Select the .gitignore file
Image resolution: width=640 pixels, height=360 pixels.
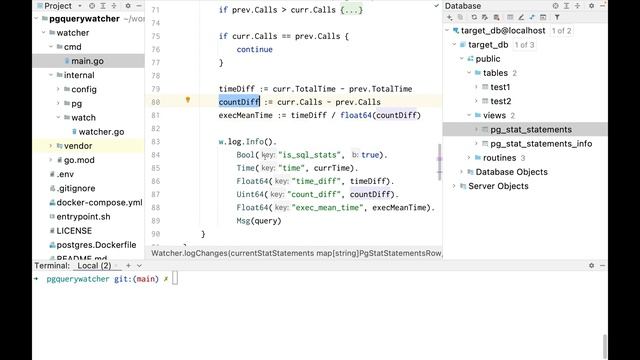pos(76,188)
